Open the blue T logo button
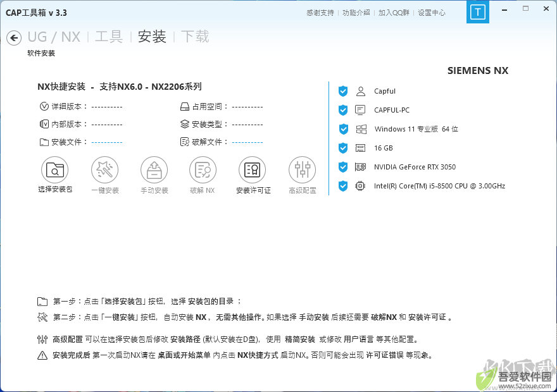557x392 pixels. pyautogui.click(x=477, y=12)
